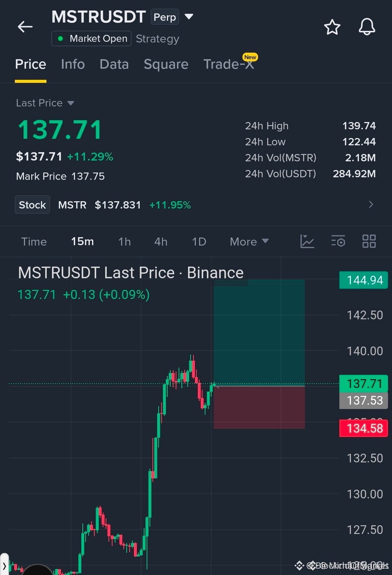
Task: Select the 1h chart interval
Action: click(124, 242)
